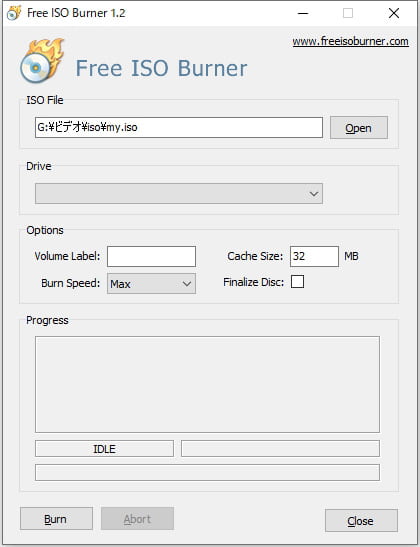Open the www.freeisoburner.com link
Image resolution: width=420 pixels, height=547 pixels.
pos(351,42)
